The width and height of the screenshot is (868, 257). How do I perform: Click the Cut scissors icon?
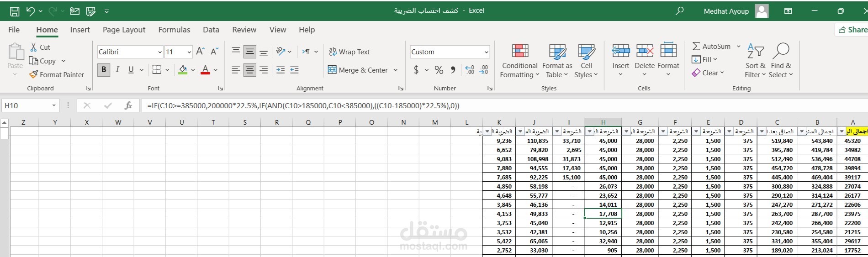[33, 47]
